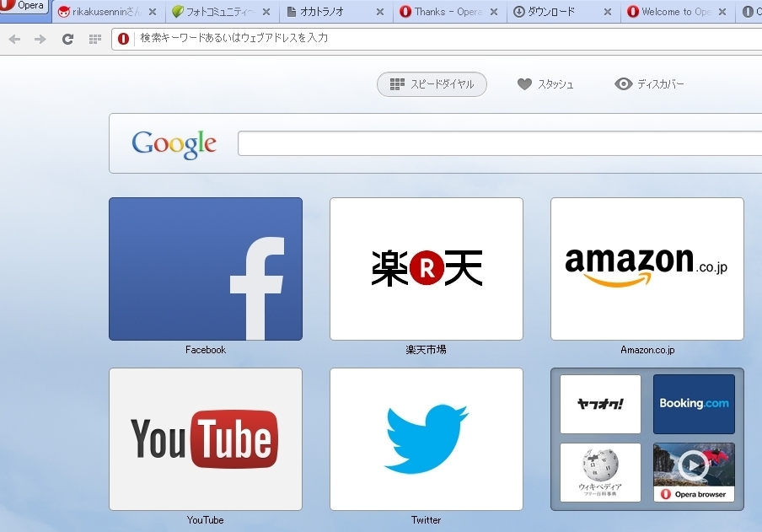Open the Facebook speed dial tile

coord(206,269)
